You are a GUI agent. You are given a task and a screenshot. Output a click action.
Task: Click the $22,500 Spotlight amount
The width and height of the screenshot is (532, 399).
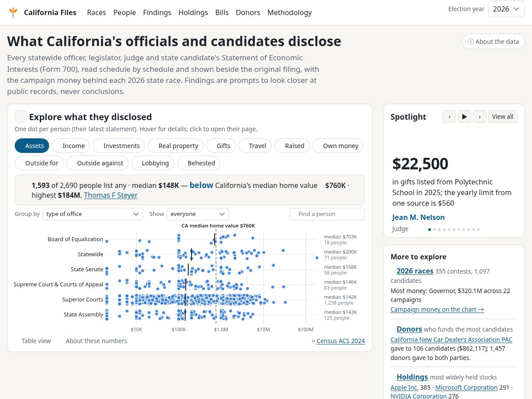420,164
